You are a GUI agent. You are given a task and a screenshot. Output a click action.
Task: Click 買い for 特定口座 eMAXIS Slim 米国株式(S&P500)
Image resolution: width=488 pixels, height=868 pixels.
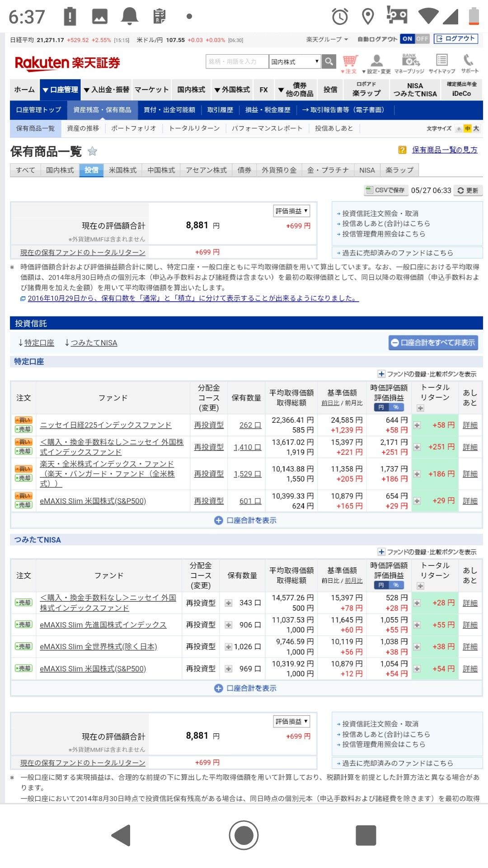click(x=23, y=496)
